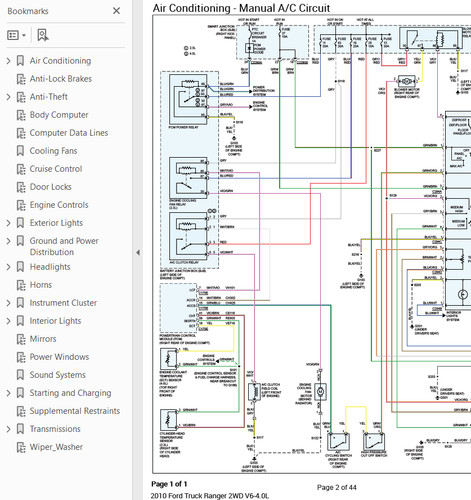Click the Computer Data Lines bookmark icon
471x500 pixels.
[21, 133]
